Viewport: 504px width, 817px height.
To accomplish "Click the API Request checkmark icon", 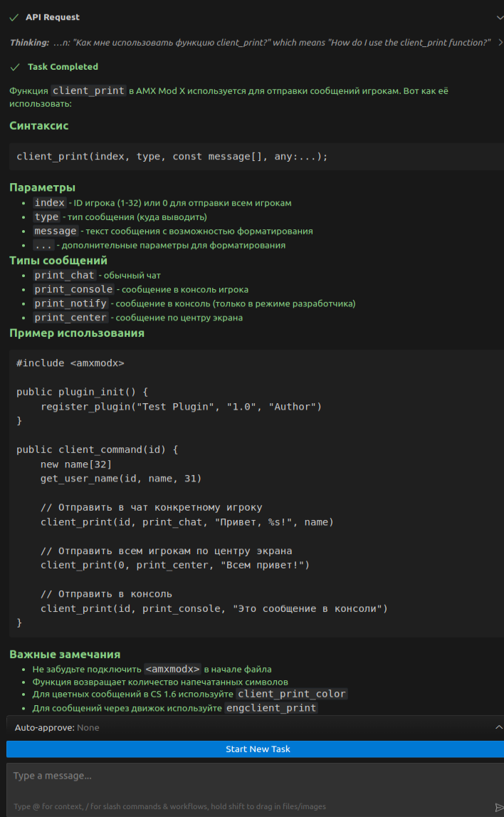I will point(14,17).
